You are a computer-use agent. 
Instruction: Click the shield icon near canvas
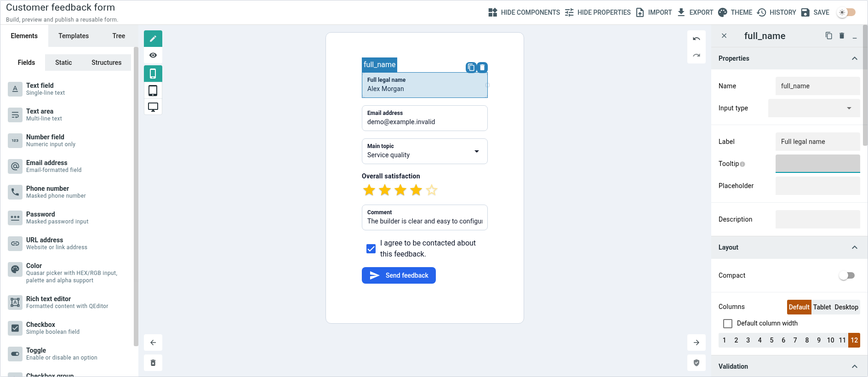pos(697,363)
